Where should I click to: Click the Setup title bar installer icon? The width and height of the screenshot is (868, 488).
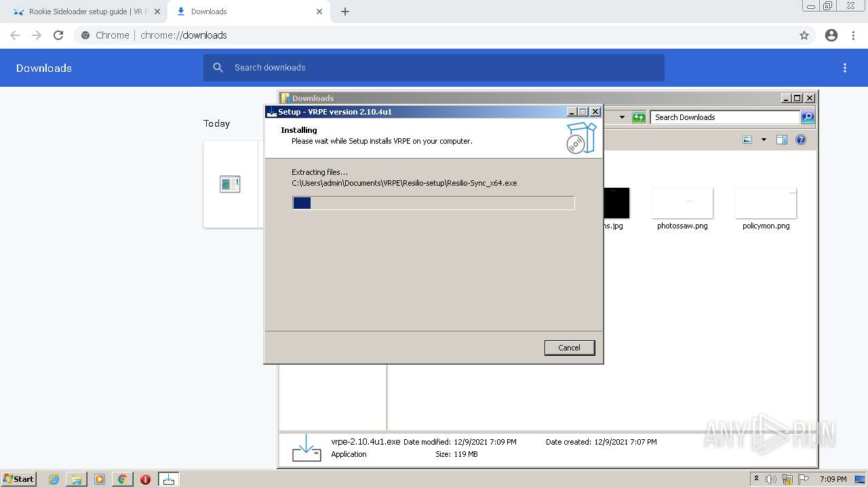pos(271,112)
